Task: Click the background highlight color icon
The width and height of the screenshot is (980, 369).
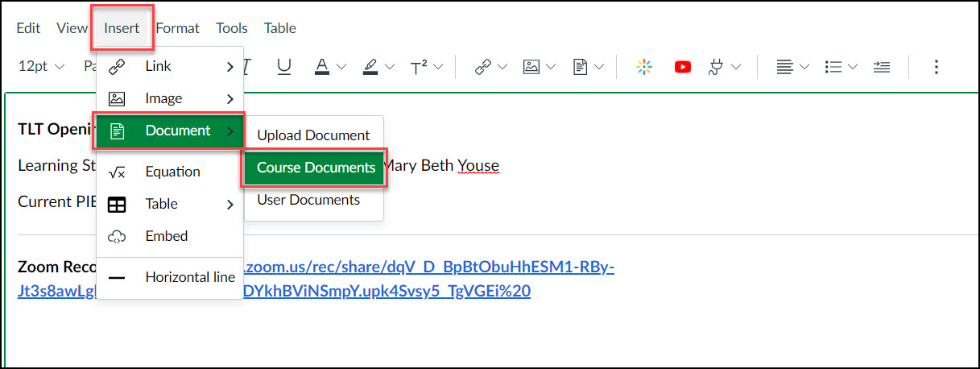Action: 370,67
